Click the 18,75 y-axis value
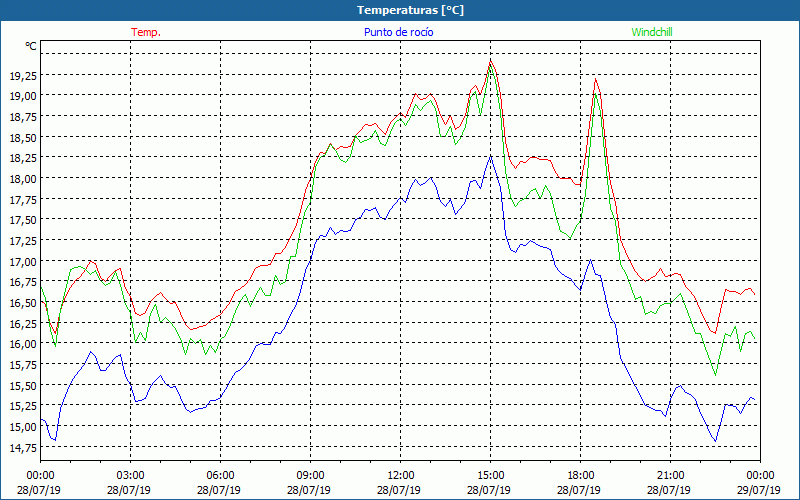This screenshot has height=500, width=800. [x=23, y=117]
